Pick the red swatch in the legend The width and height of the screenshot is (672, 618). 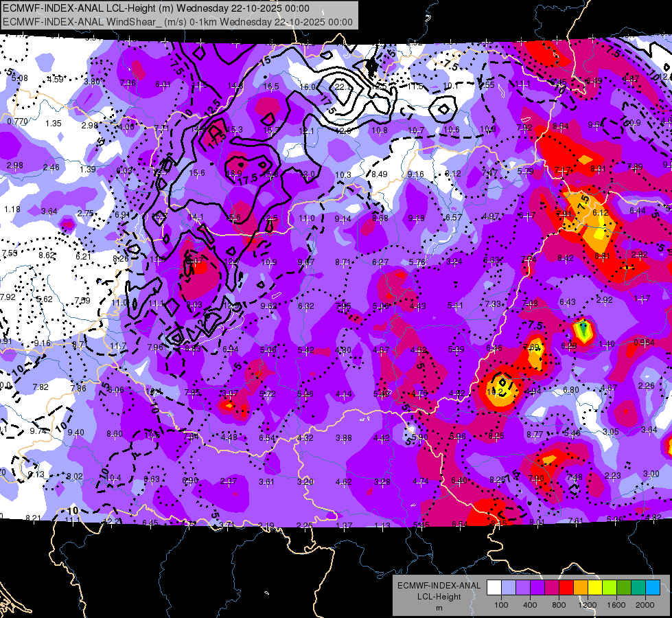tap(566, 588)
